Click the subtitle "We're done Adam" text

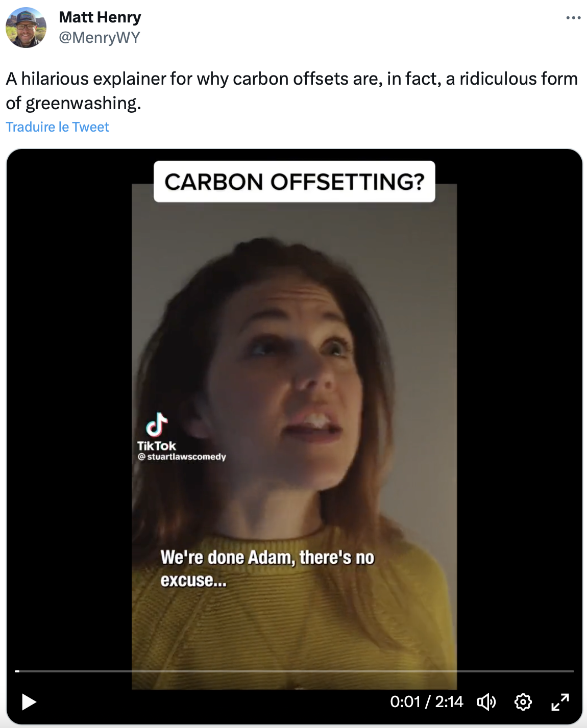click(267, 558)
